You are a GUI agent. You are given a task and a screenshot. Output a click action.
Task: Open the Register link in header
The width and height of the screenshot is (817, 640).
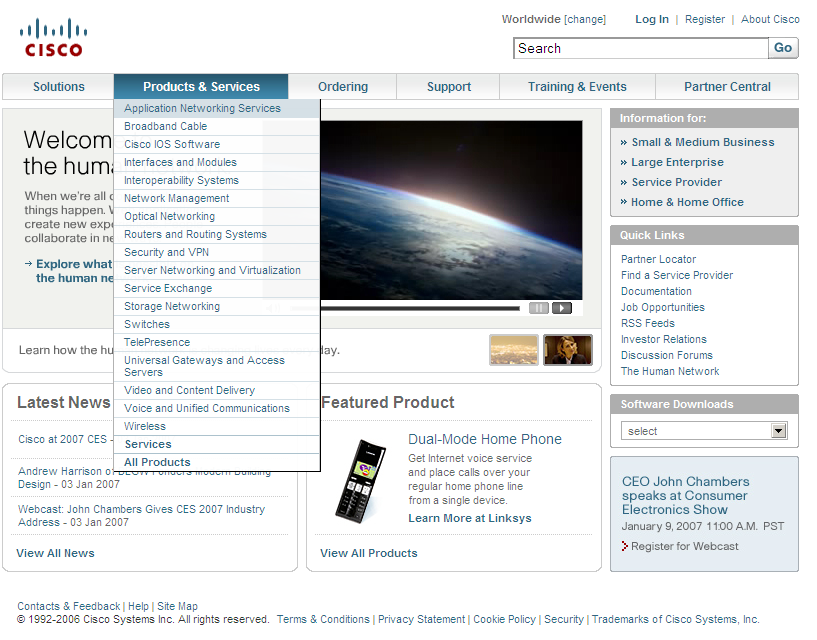pyautogui.click(x=704, y=19)
